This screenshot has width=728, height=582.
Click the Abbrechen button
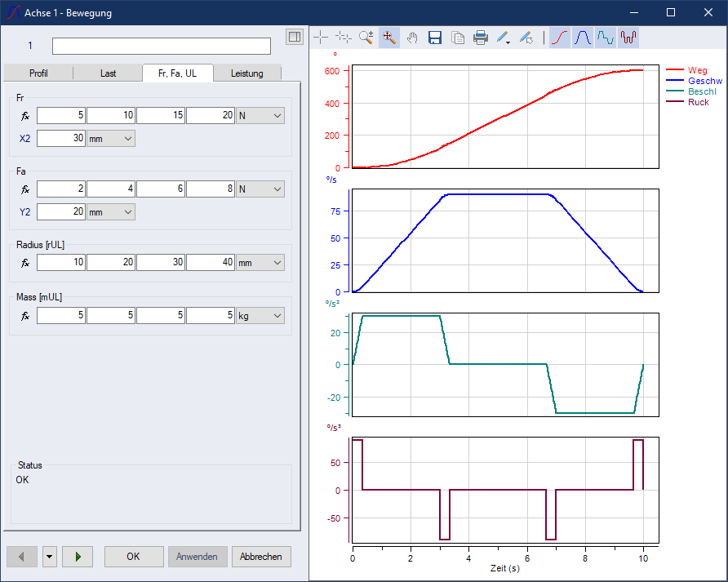click(x=261, y=557)
